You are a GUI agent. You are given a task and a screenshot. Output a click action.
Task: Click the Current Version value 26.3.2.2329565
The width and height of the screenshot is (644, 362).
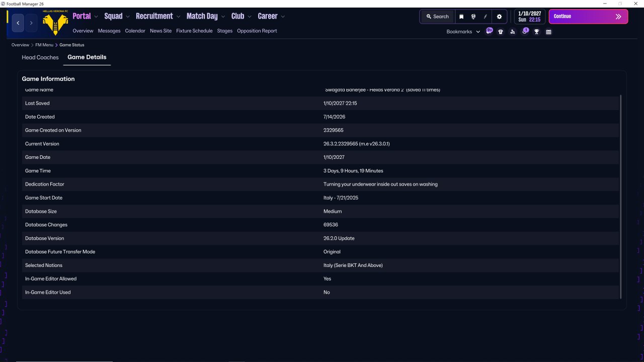pyautogui.click(x=357, y=144)
